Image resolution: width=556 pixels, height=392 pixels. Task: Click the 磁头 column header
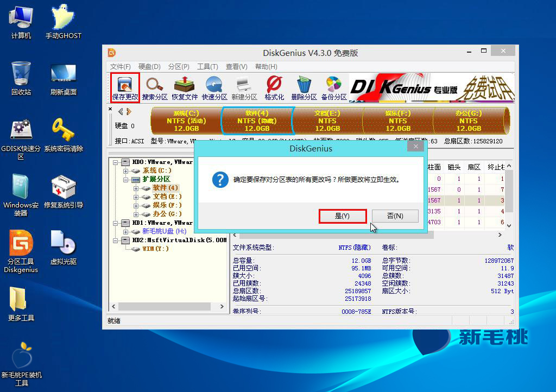tap(454, 167)
